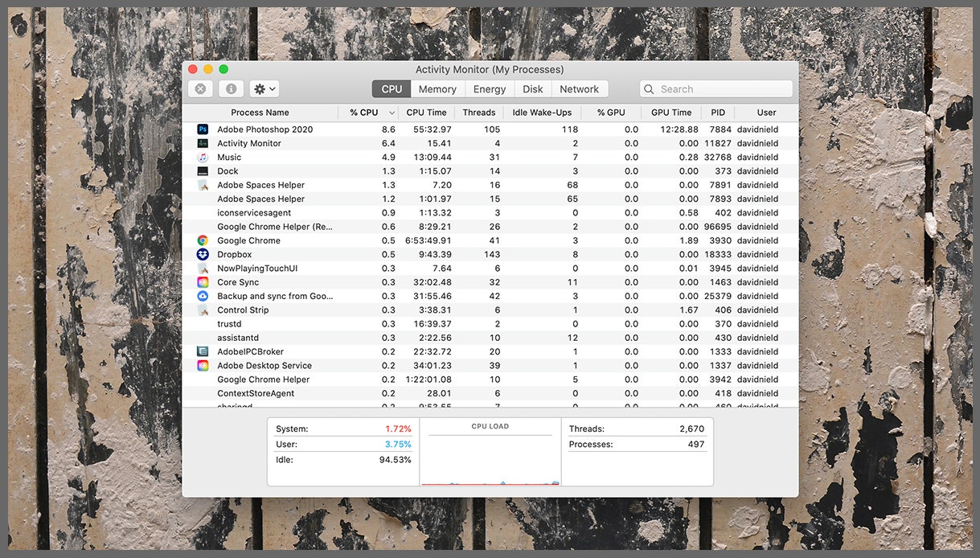This screenshot has height=558, width=980.
Task: Minimize the Activity Monitor window
Action: pyautogui.click(x=208, y=70)
